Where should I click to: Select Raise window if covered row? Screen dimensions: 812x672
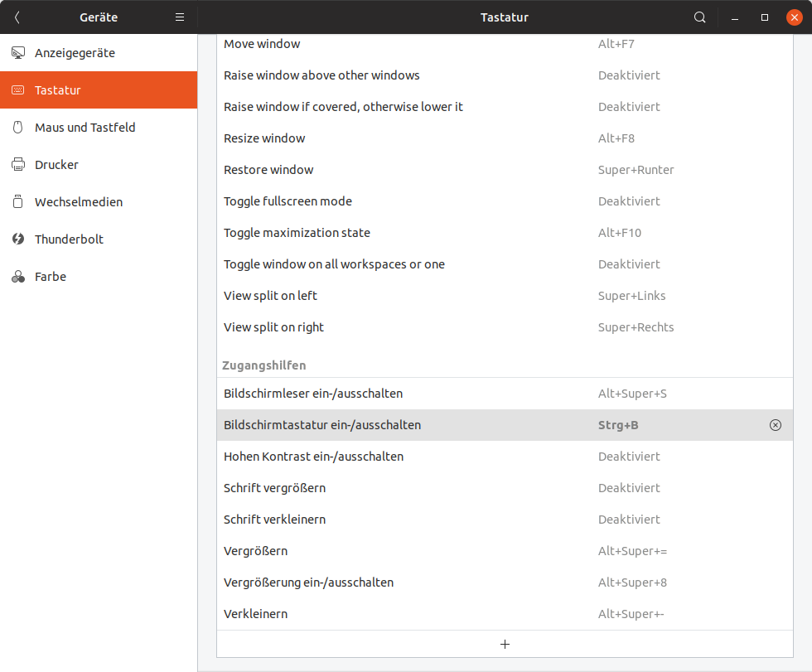point(505,107)
